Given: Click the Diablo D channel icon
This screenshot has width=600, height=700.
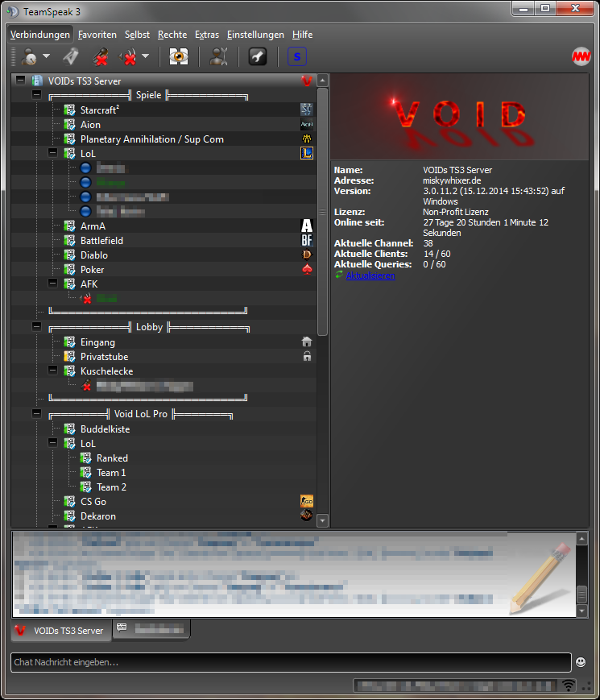Looking at the screenshot, I should pyautogui.click(x=307, y=255).
